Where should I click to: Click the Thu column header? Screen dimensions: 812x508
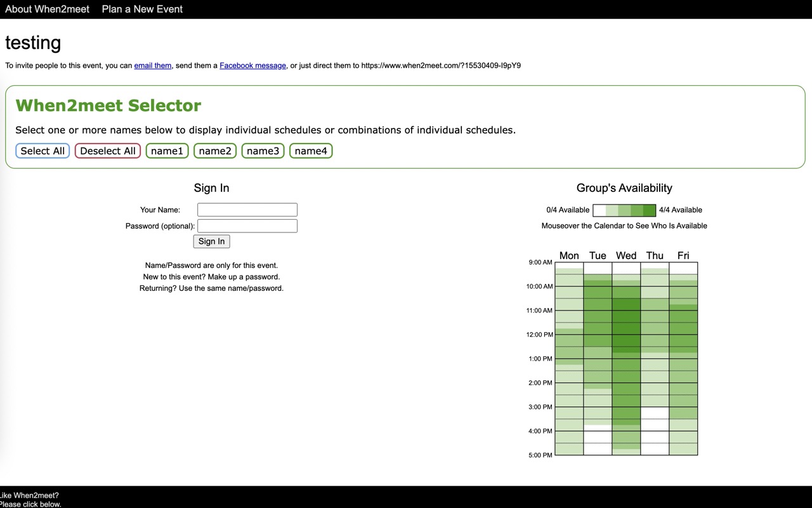pyautogui.click(x=655, y=255)
